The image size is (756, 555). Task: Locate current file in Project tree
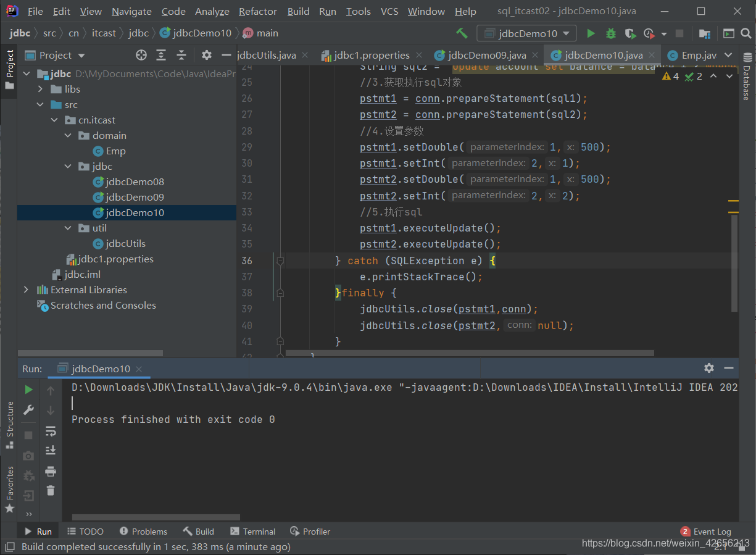[x=141, y=55]
